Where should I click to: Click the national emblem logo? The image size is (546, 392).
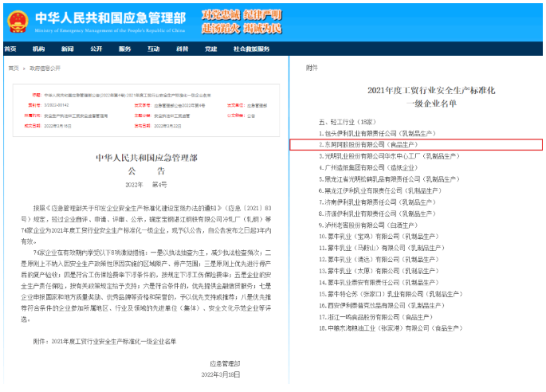click(x=14, y=21)
